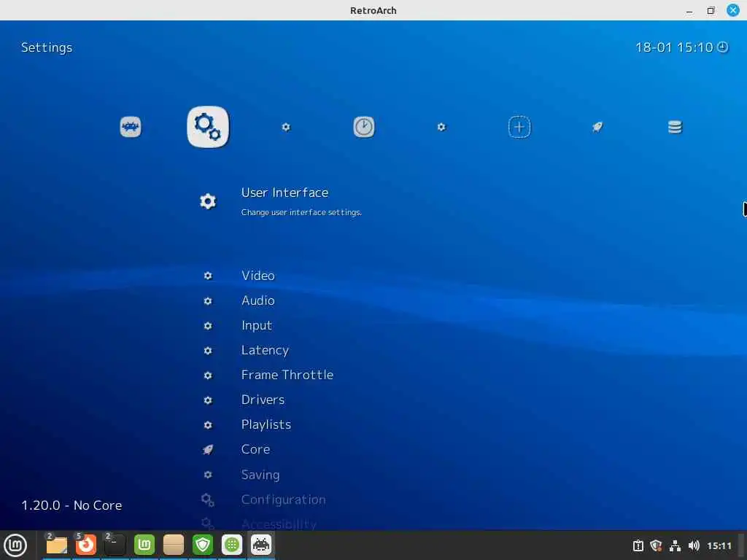Click the '1.20.0 - No Core' version text
The width and height of the screenshot is (747, 560).
click(71, 505)
